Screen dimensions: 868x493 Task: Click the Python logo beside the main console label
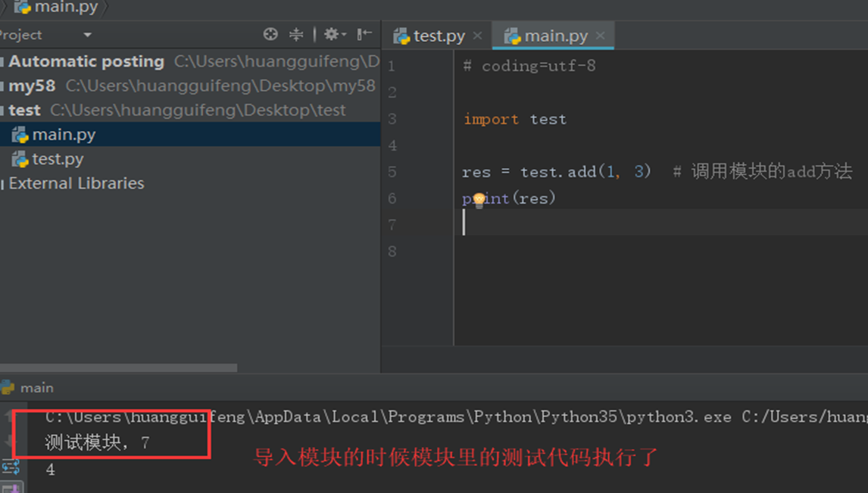coord(8,388)
